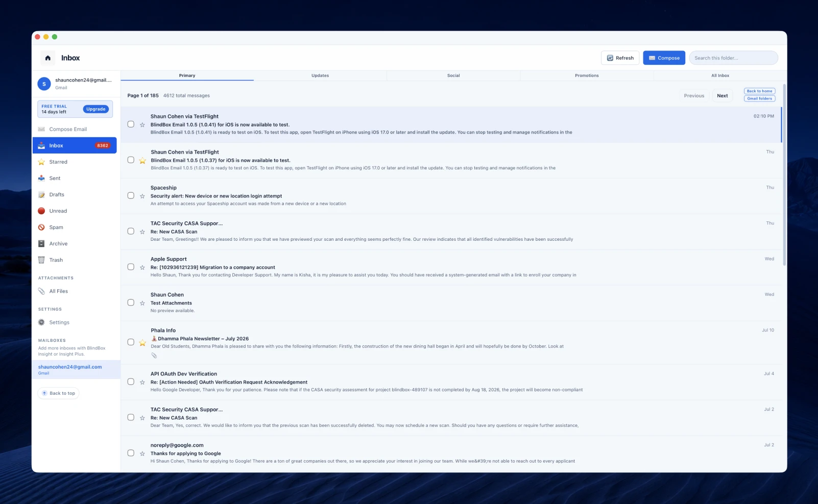Tick the noreply@google.com email checkbox
Screen dimensions: 818x504
point(131,453)
